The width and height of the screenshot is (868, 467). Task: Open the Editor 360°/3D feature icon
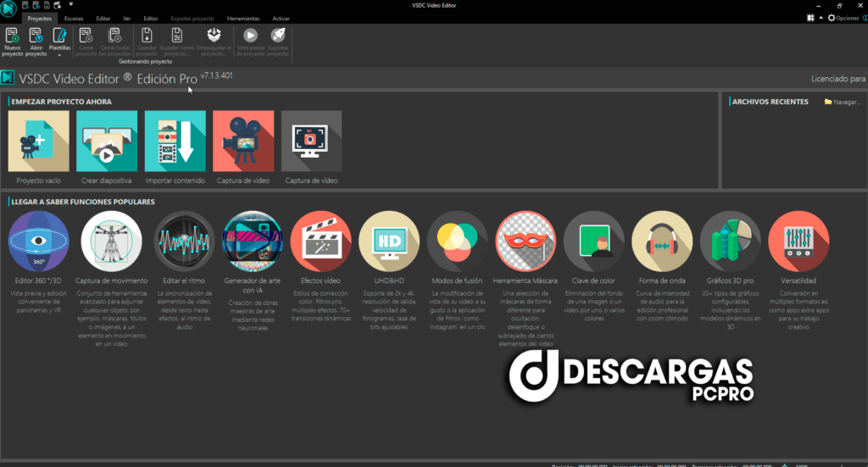pyautogui.click(x=38, y=242)
